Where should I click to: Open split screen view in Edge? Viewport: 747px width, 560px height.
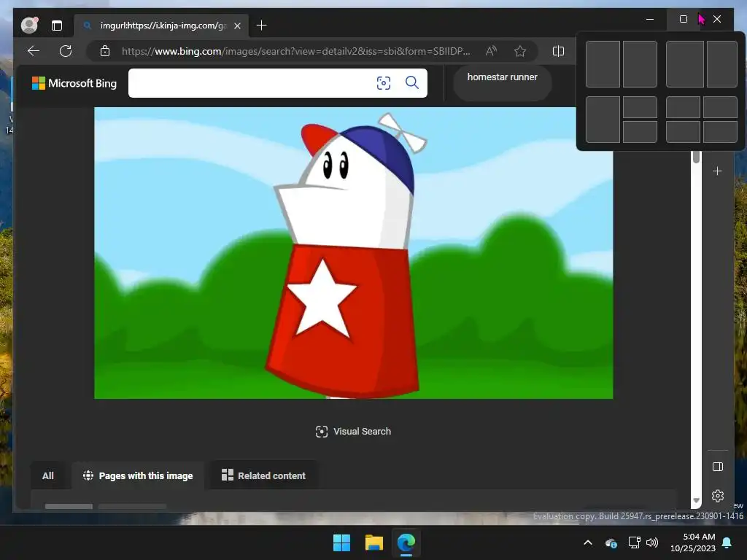(x=558, y=51)
